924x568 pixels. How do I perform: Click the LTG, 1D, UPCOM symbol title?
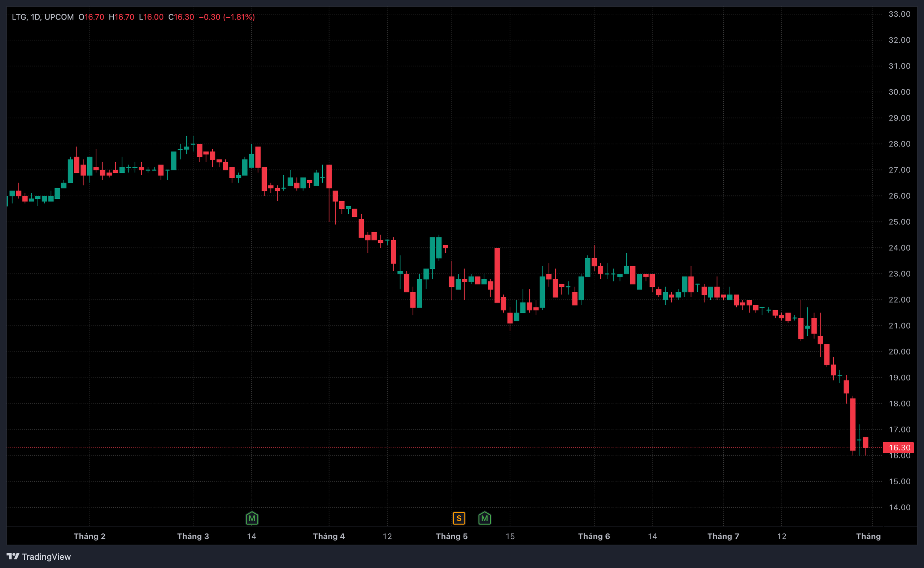(43, 17)
